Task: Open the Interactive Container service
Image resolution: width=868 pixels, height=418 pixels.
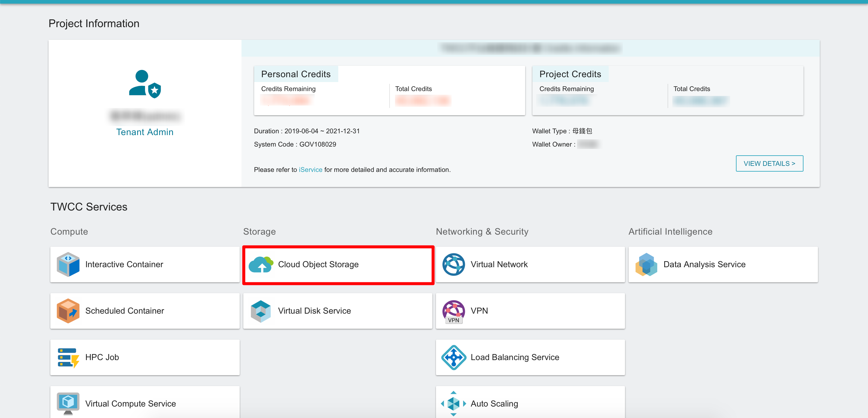Action: [x=145, y=264]
